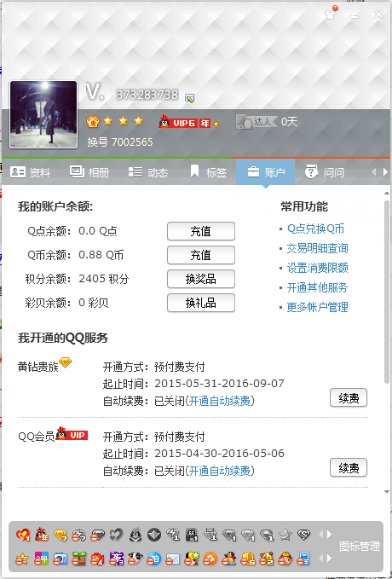
Task: Click the red VIP badge beside QQ会员
Action: tap(72, 434)
